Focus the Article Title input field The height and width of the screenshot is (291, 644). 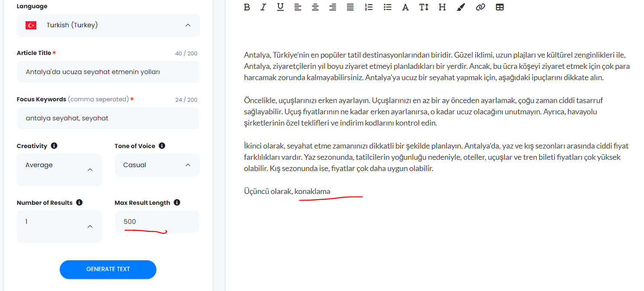click(x=108, y=72)
